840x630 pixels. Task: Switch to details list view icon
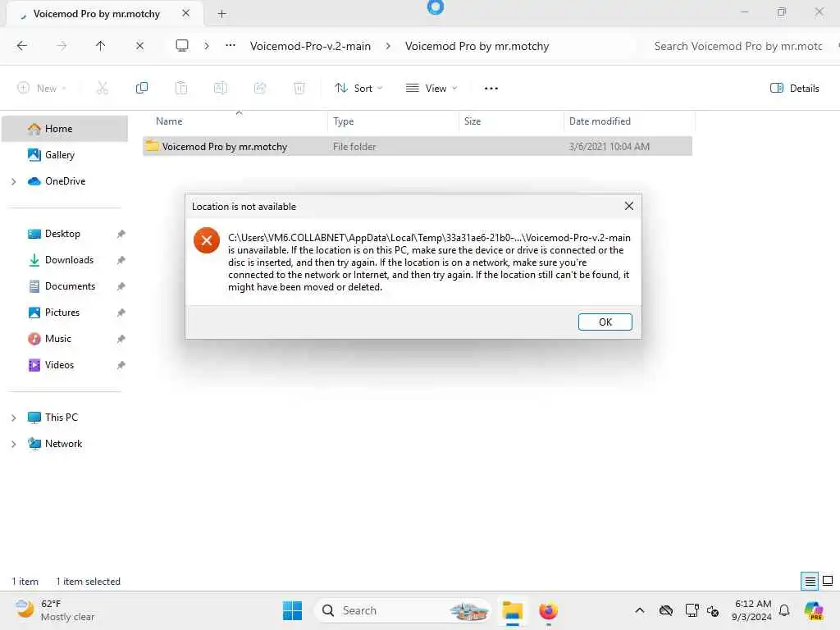pos(810,581)
